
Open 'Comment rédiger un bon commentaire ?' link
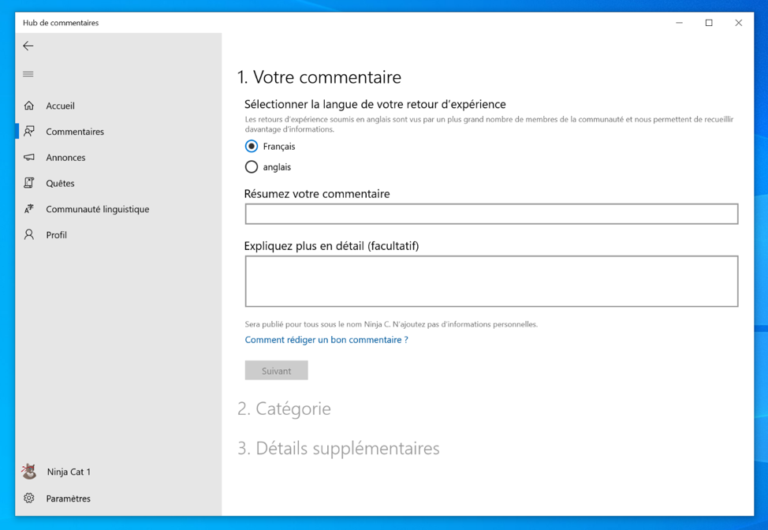(x=326, y=340)
